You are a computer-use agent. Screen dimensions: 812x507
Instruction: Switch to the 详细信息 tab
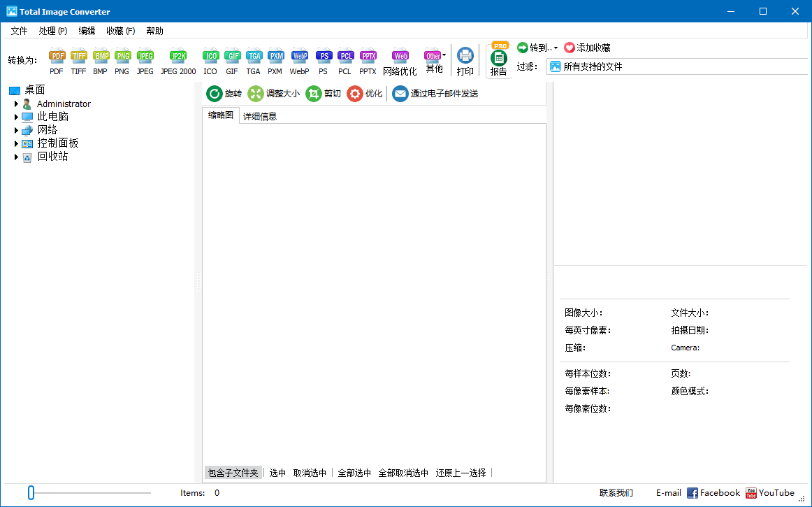(260, 116)
